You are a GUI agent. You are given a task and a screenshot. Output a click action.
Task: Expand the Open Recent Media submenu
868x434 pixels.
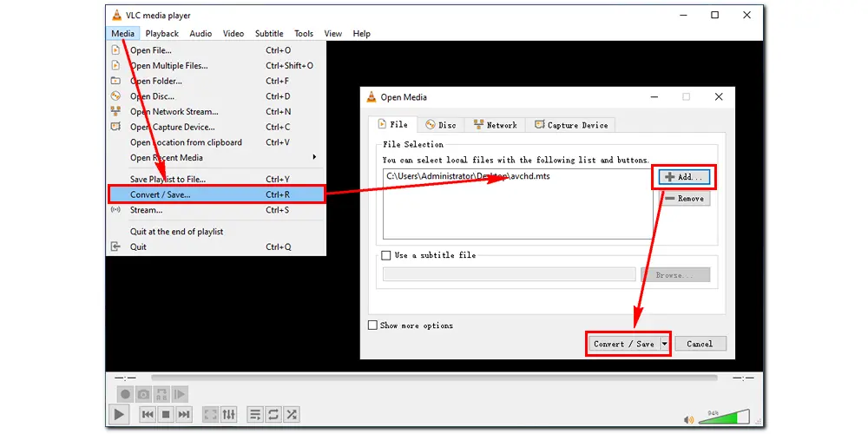pyautogui.click(x=216, y=158)
